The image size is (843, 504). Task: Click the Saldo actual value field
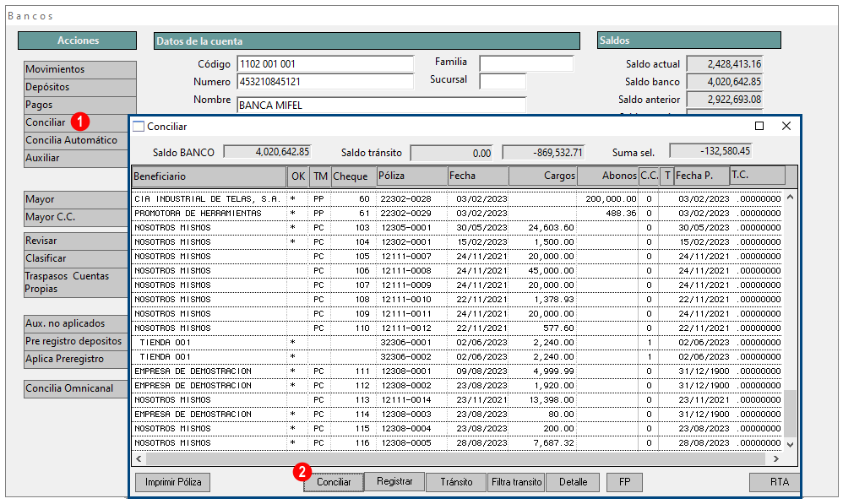tap(725, 64)
